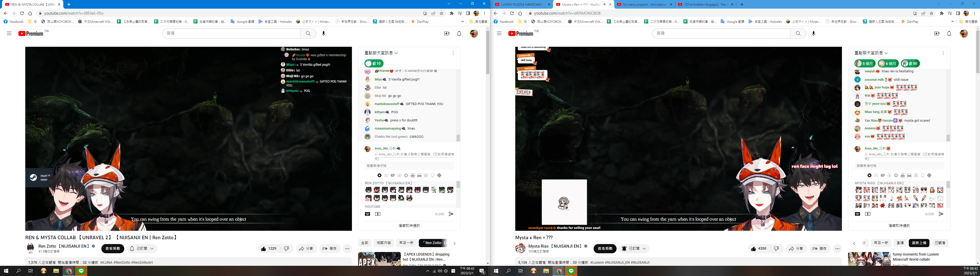
Task: Open File Explorer from right taskbar
Action: point(546,271)
